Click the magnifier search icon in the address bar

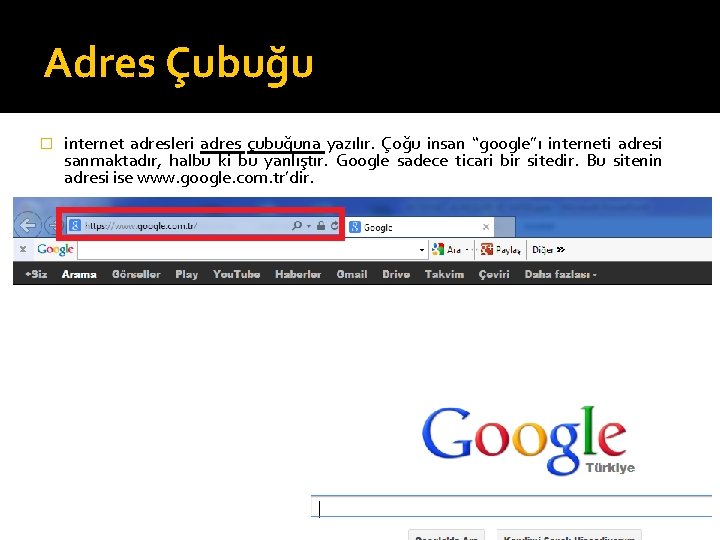297,225
